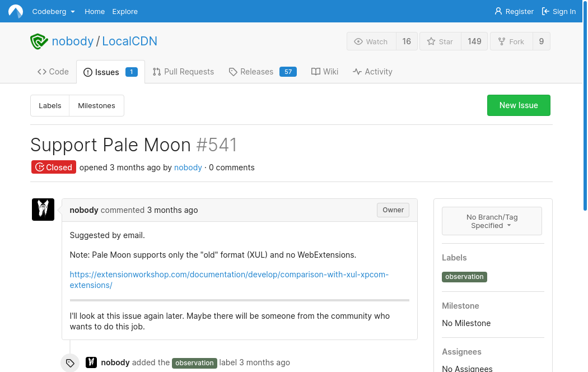Image resolution: width=588 pixels, height=372 pixels.
Task: View the repository Activity tab
Action: [x=372, y=72]
